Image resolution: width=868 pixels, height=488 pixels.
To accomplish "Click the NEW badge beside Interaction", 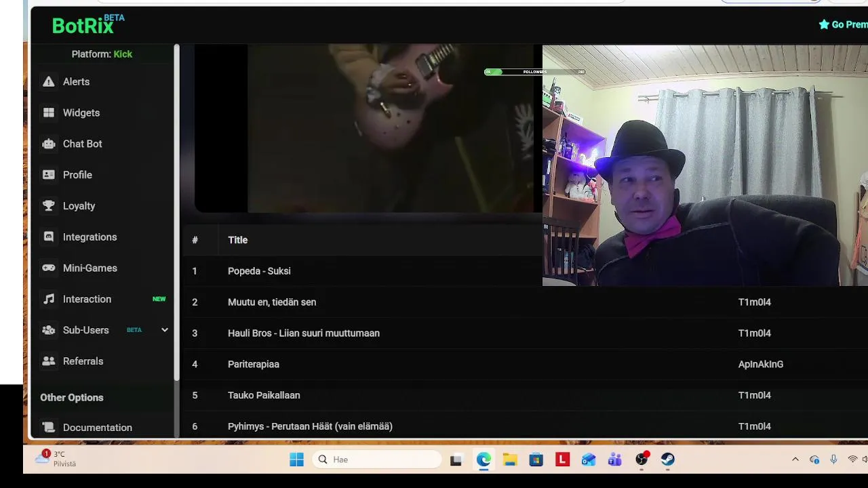I will tap(159, 299).
